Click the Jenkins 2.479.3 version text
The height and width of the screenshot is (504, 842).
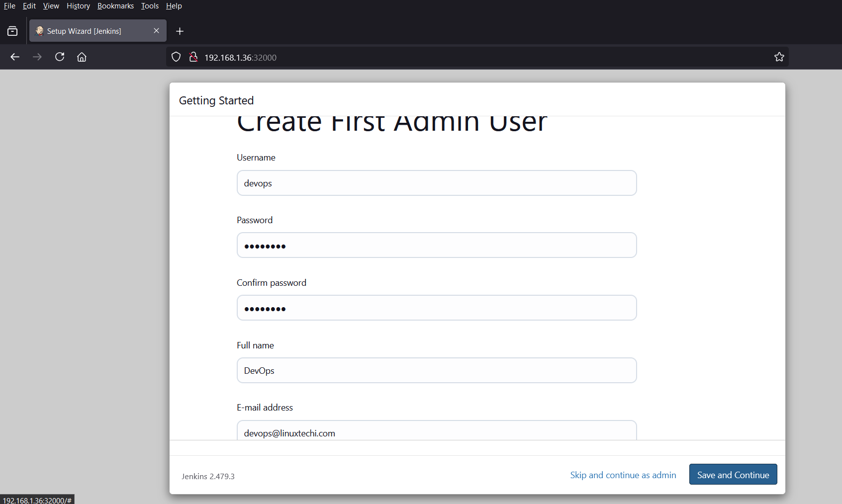pyautogui.click(x=208, y=476)
